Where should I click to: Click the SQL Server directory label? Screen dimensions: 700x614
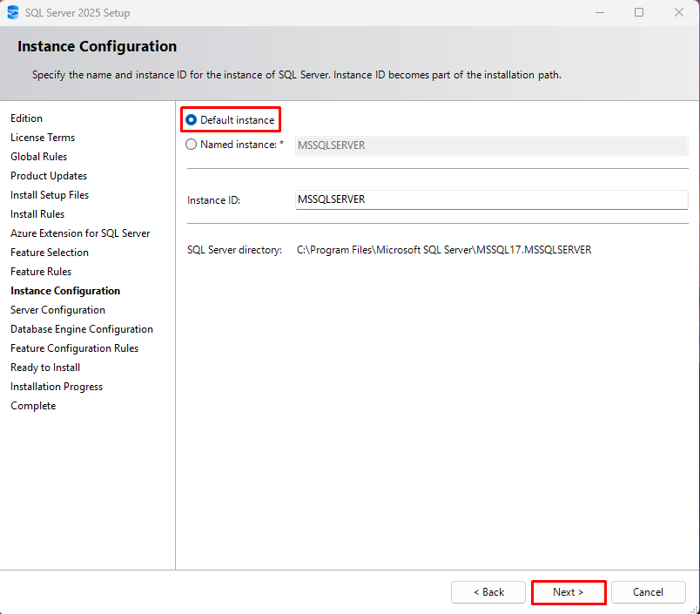(x=235, y=250)
